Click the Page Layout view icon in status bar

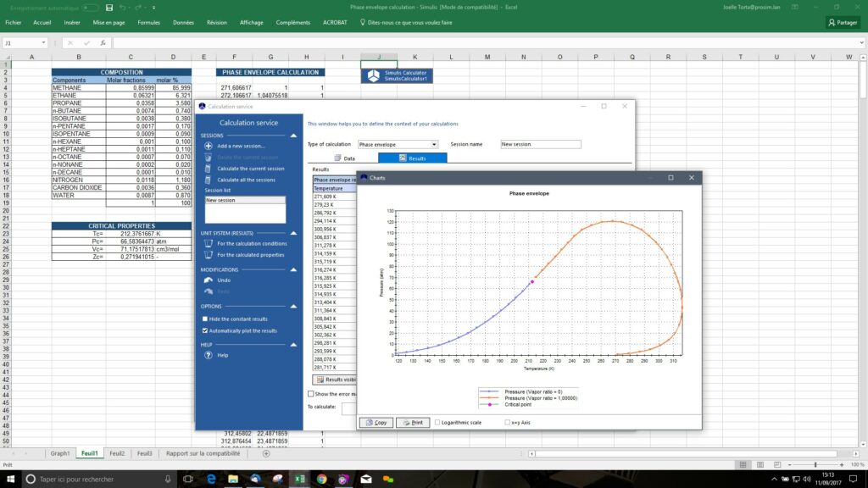[760, 465]
